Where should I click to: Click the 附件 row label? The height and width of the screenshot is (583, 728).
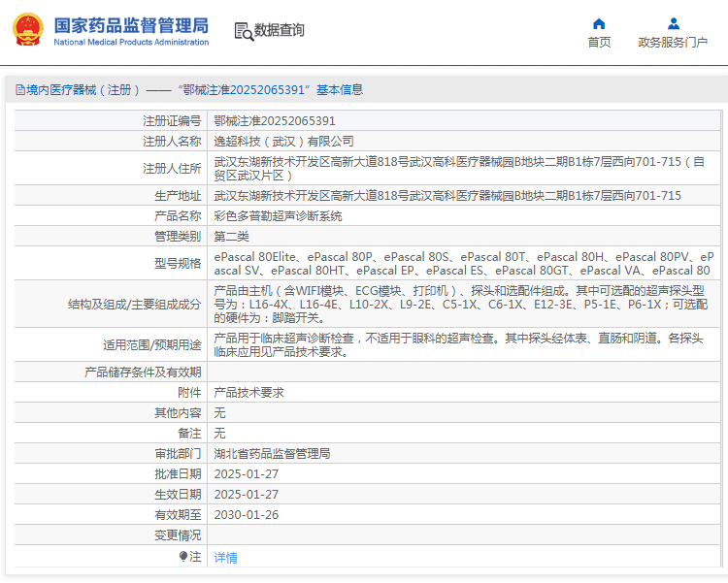(189, 393)
